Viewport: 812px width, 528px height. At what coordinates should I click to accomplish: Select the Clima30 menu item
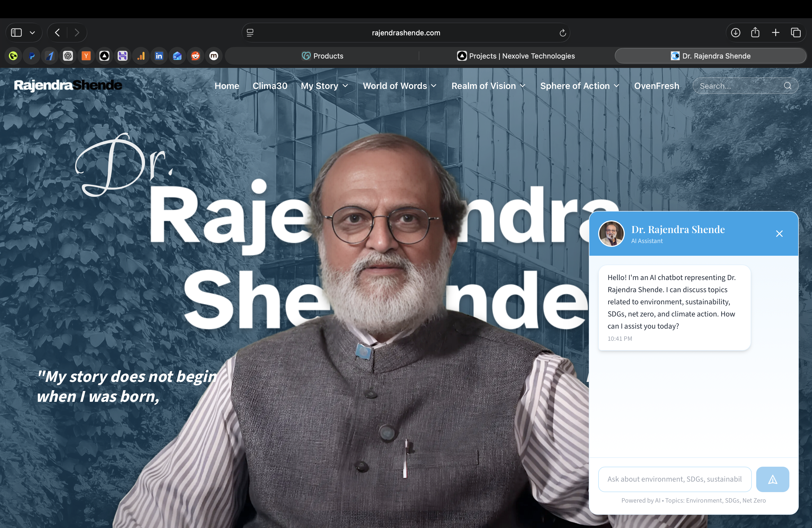[270, 86]
